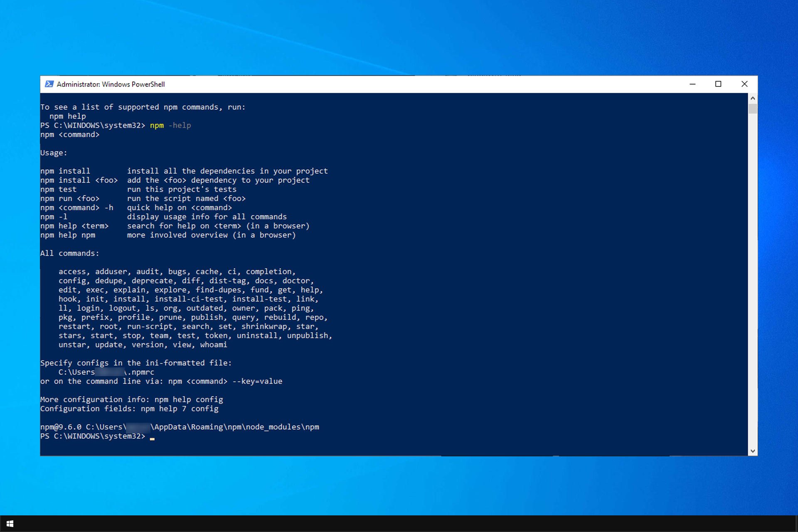Viewport: 798px width, 532px height.
Task: Click 'More configuration info: npm help config'
Action: pyautogui.click(x=132, y=400)
